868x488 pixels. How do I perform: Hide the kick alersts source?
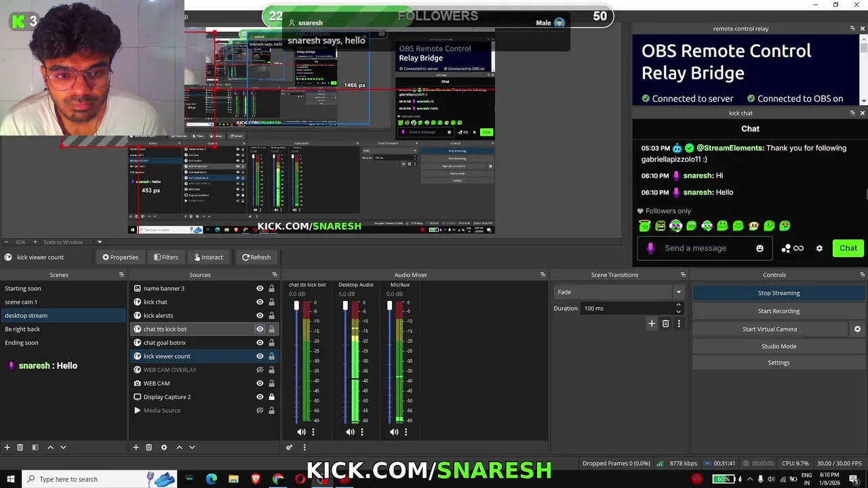coord(260,315)
